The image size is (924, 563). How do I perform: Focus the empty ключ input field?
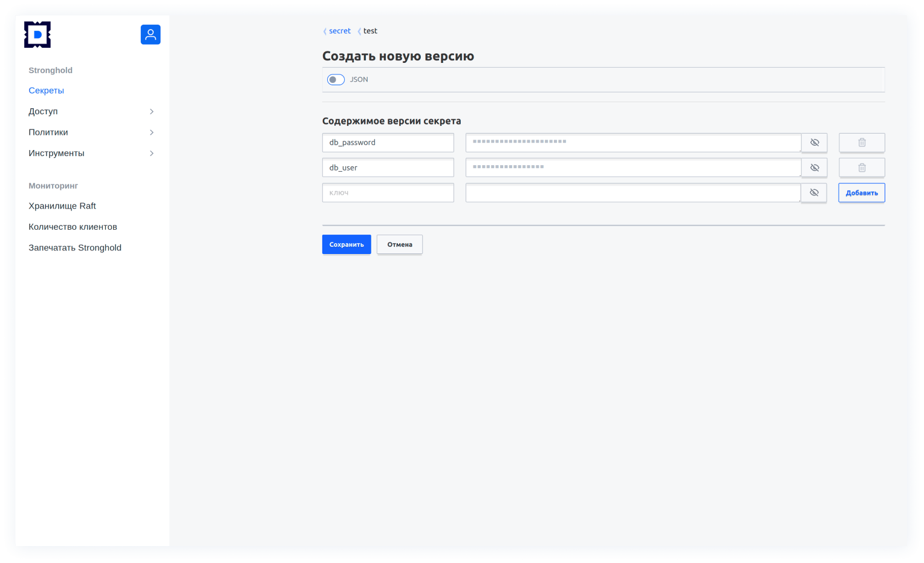pos(388,193)
